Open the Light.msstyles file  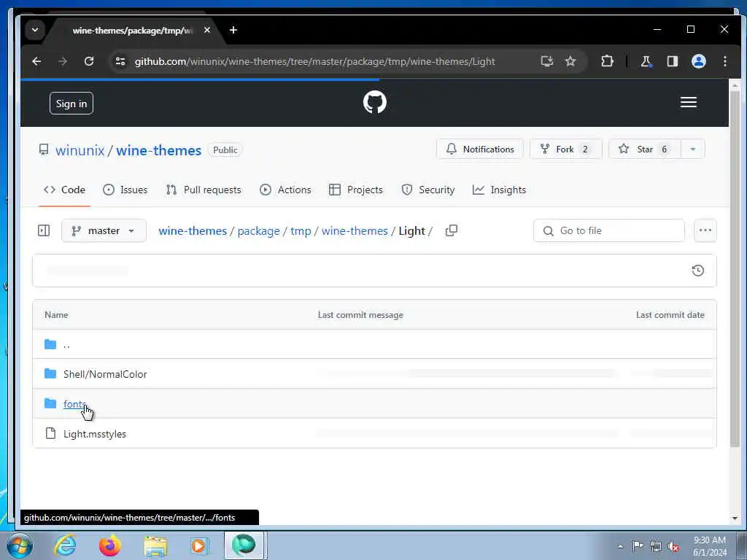95,434
